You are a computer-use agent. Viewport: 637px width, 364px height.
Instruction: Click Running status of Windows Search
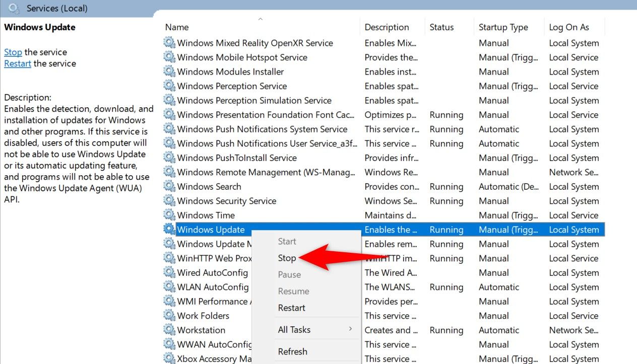(447, 186)
